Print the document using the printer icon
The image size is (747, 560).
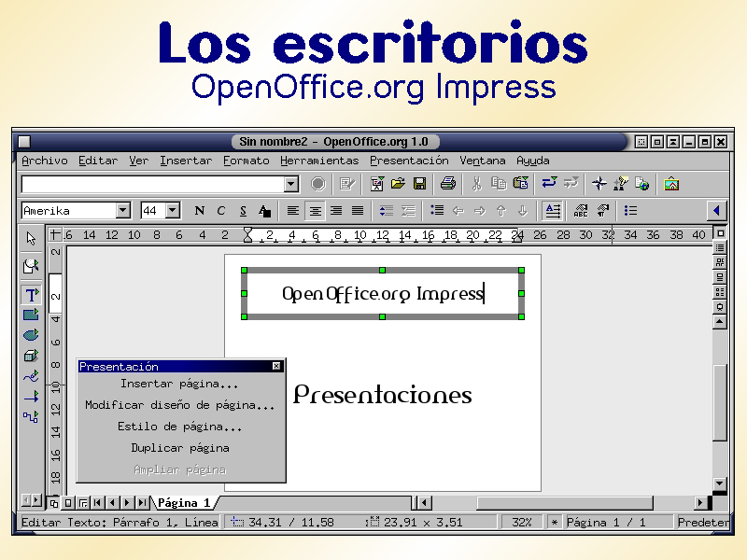pos(448,184)
